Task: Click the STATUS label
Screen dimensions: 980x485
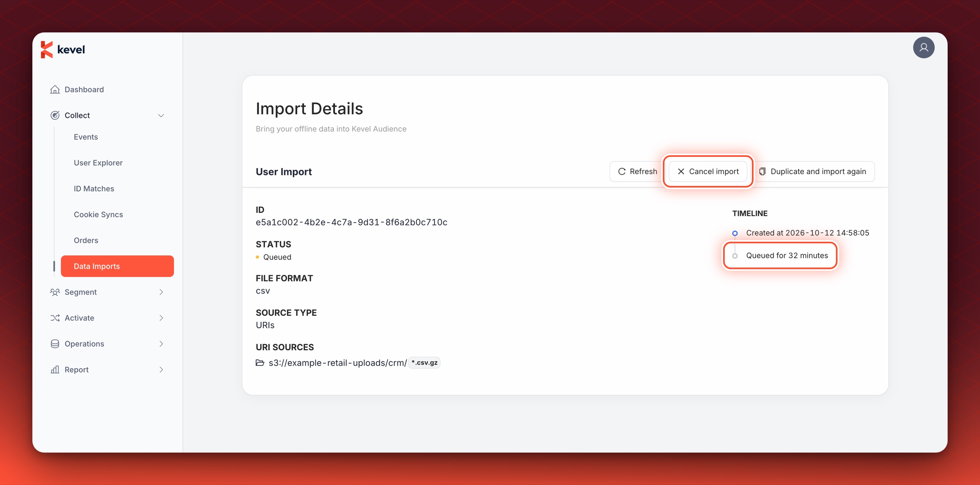Action: pos(273,244)
